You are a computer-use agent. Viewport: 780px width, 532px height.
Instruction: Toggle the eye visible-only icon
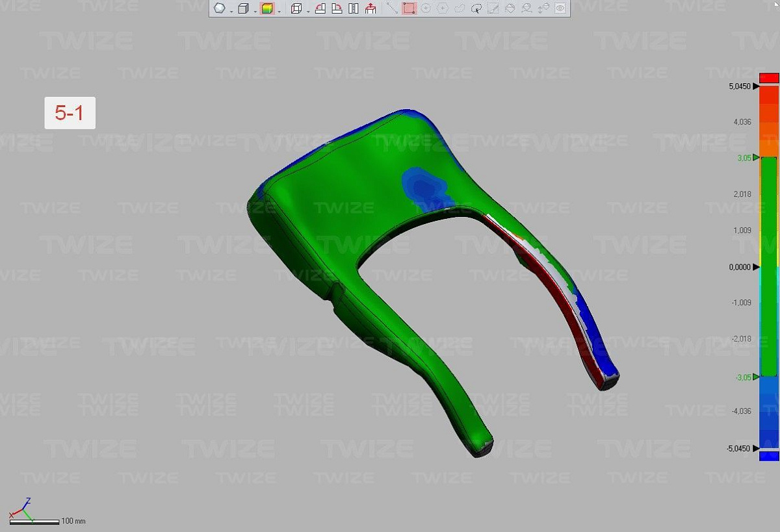point(560,8)
